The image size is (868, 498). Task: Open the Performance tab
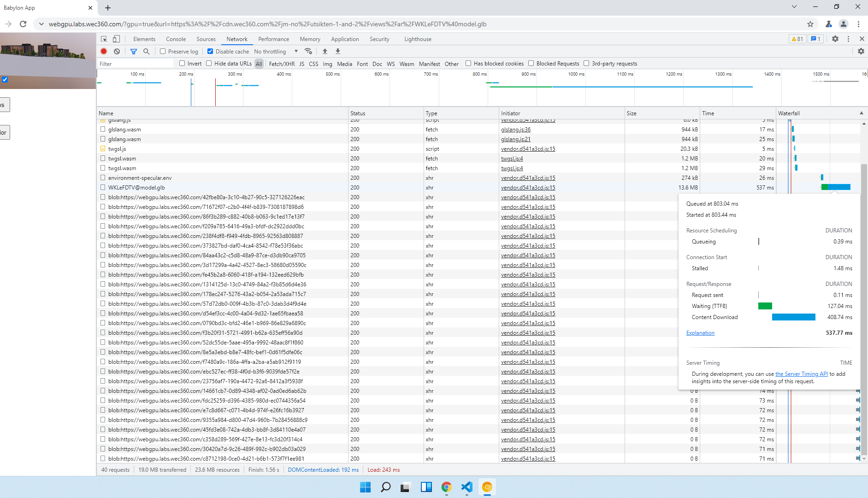(273, 39)
